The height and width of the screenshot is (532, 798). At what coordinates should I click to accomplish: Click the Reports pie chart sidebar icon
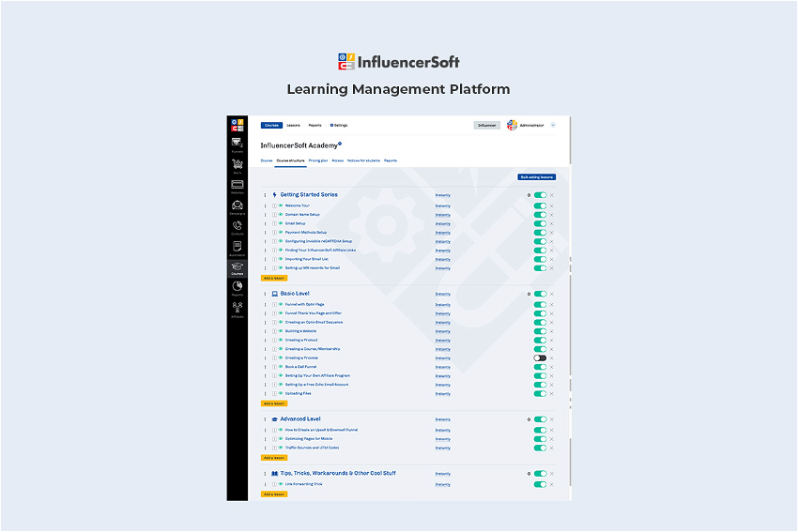(237, 287)
